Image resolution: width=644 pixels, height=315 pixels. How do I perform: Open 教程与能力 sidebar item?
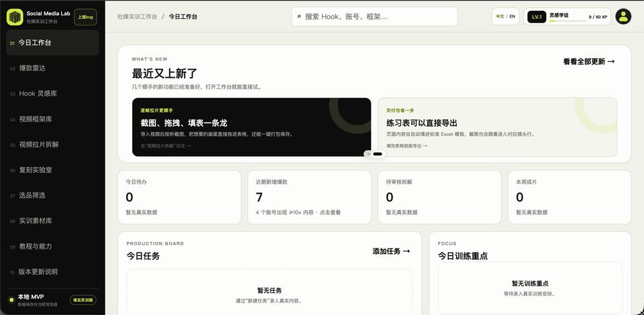pos(52,246)
